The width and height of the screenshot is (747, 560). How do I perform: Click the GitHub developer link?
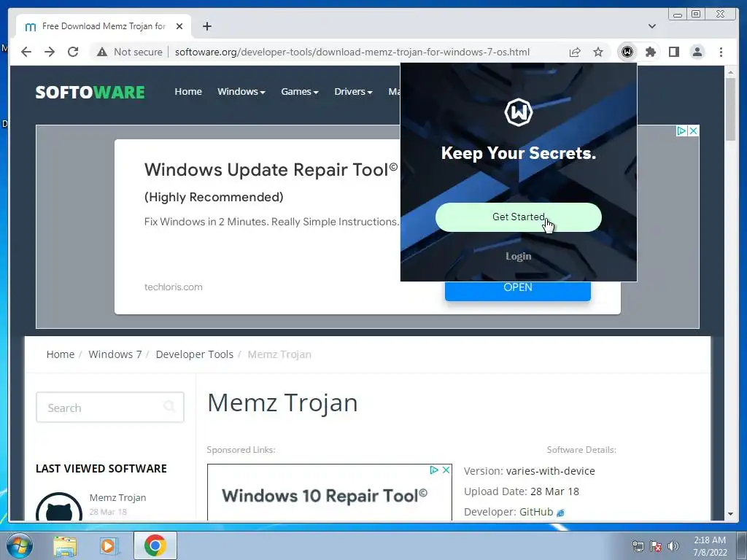coord(536,512)
